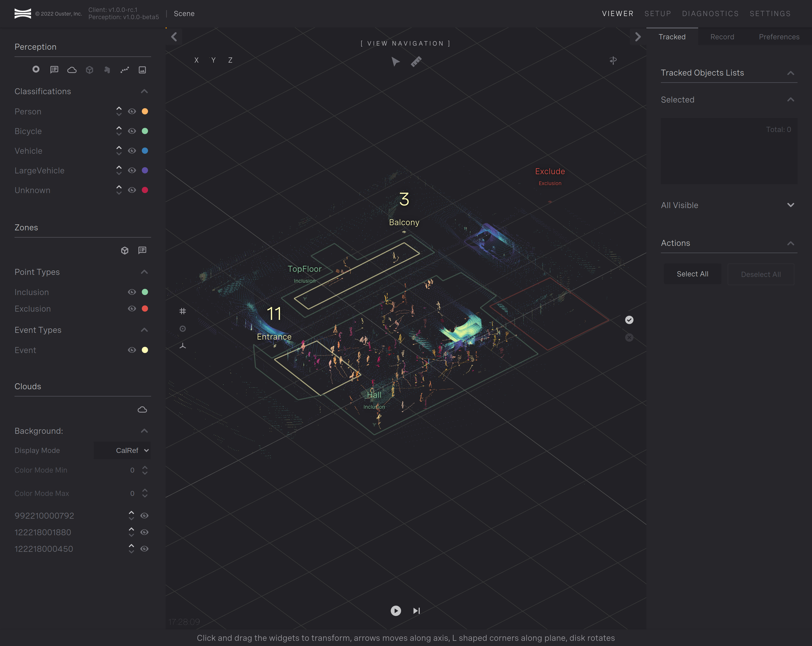Open the Tracked tab

672,37
